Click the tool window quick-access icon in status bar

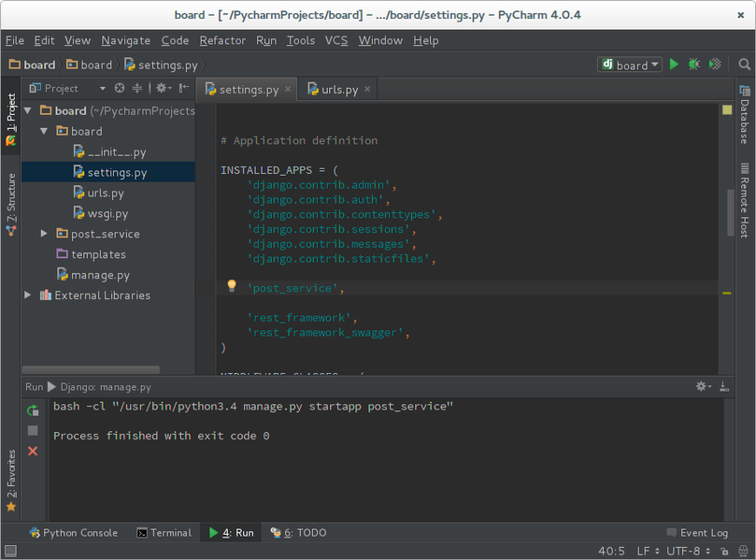(x=10, y=551)
